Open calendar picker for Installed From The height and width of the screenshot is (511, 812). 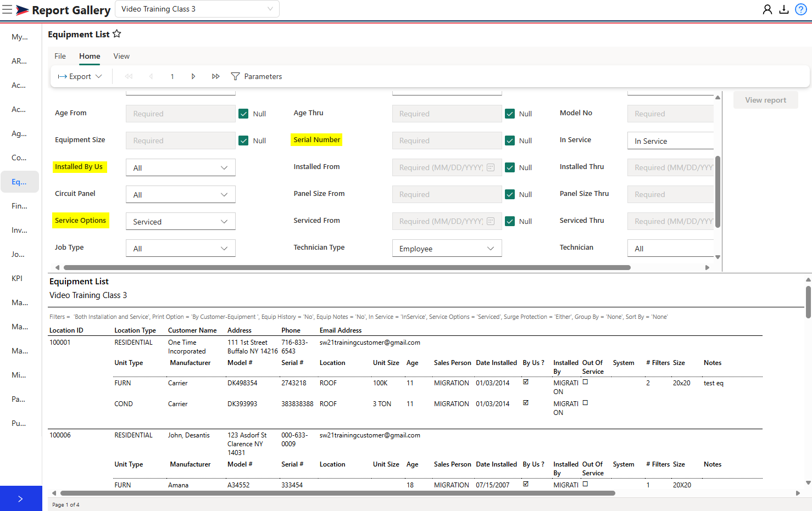pyautogui.click(x=491, y=167)
